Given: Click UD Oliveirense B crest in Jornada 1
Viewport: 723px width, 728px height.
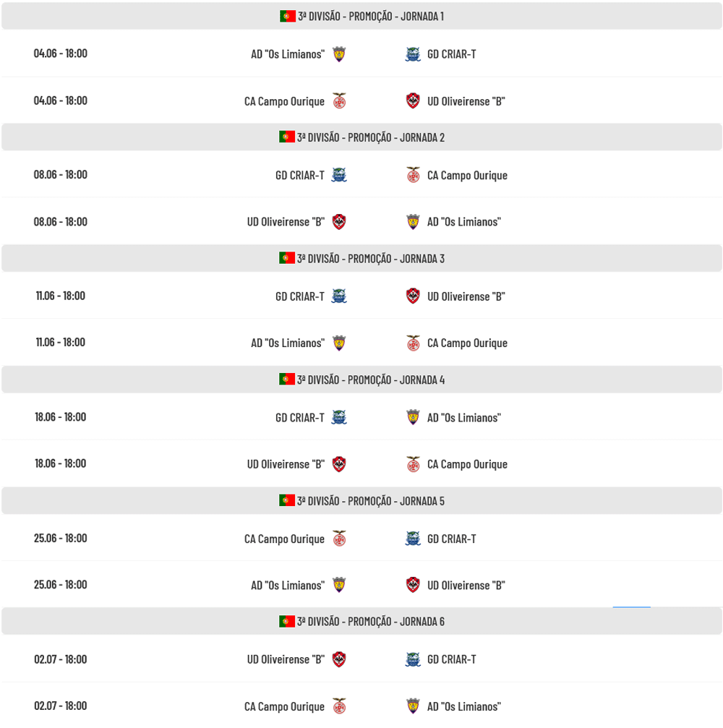Looking at the screenshot, I should [x=413, y=100].
